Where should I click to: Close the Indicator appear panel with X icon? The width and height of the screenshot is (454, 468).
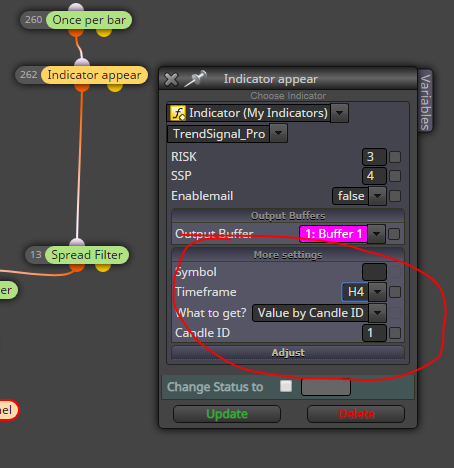click(171, 80)
